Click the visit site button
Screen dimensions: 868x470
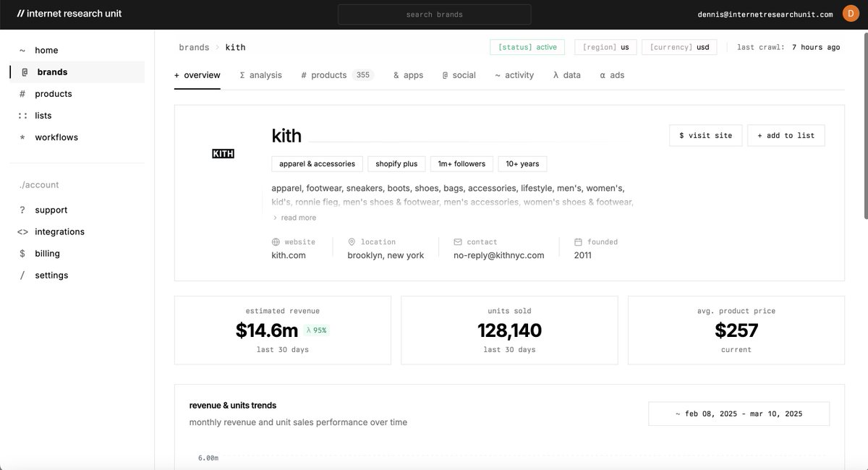coord(705,135)
